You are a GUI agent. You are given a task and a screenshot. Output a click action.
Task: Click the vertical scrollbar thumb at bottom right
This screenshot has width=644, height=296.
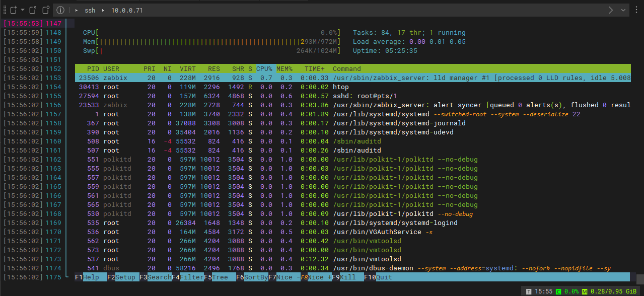tap(639, 279)
